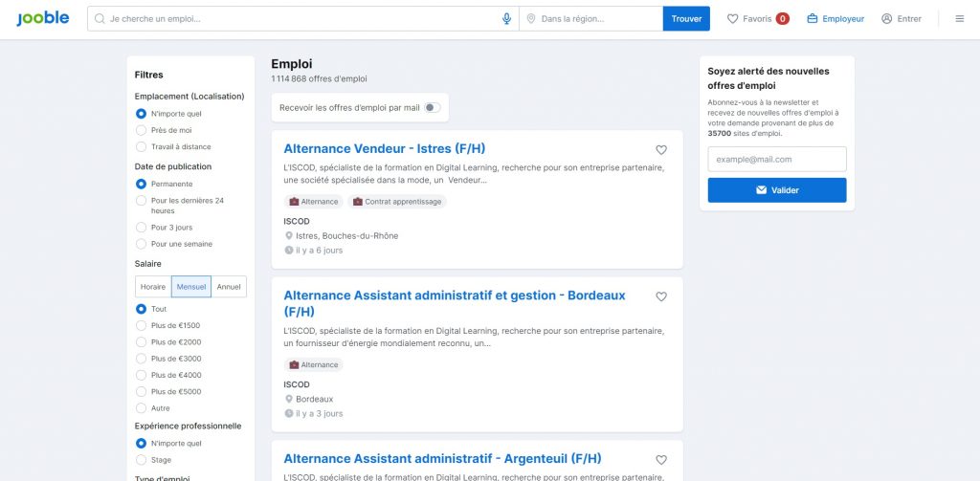Favorite the Bordeaux assistant administratif job
The width and height of the screenshot is (980, 481).
pos(661,296)
